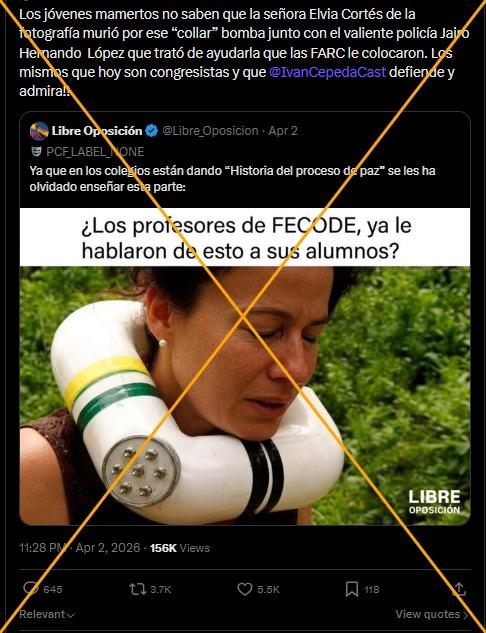Screen dimensions: 486x633
Task: Click the FECODE headline banner
Action: pyautogui.click(x=245, y=237)
